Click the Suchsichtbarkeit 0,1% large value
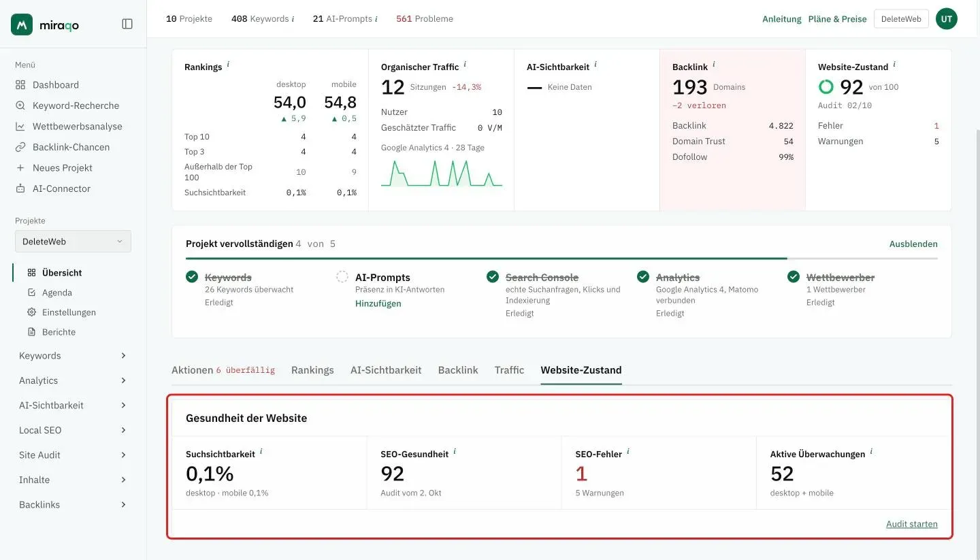Screen dimensions: 980x560 pyautogui.click(x=210, y=474)
